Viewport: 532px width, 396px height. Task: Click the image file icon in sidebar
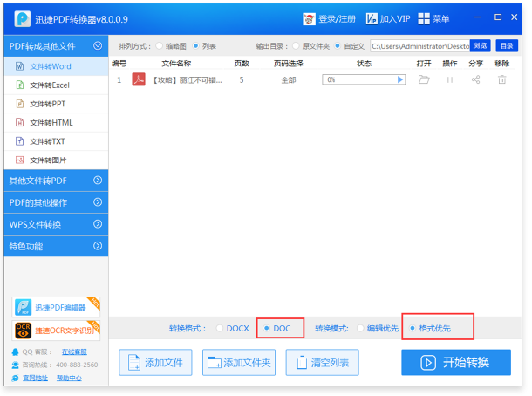(20, 160)
